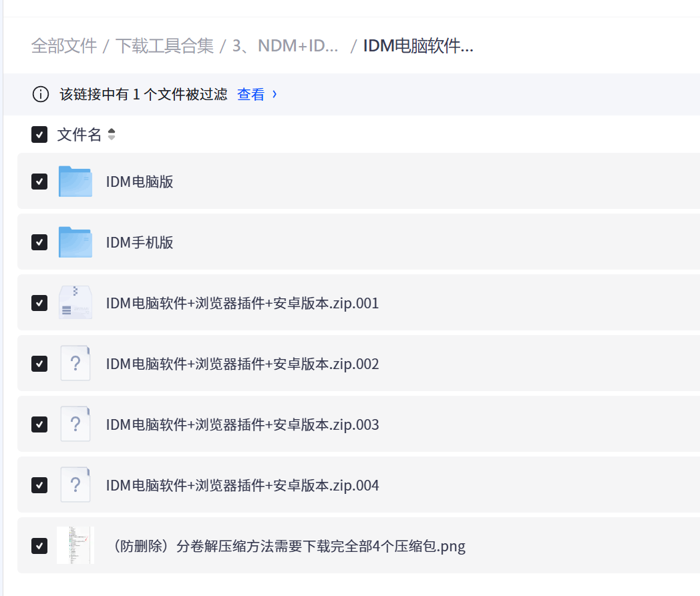This screenshot has width=700, height=596.
Task: Click the IDM手机版 folder icon
Action: [75, 242]
